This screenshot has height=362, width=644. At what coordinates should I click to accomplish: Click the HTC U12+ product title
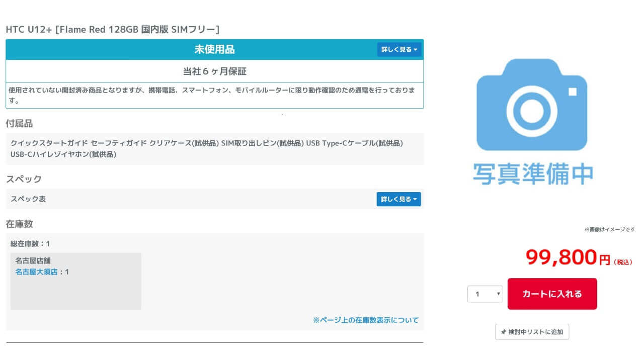coord(112,30)
